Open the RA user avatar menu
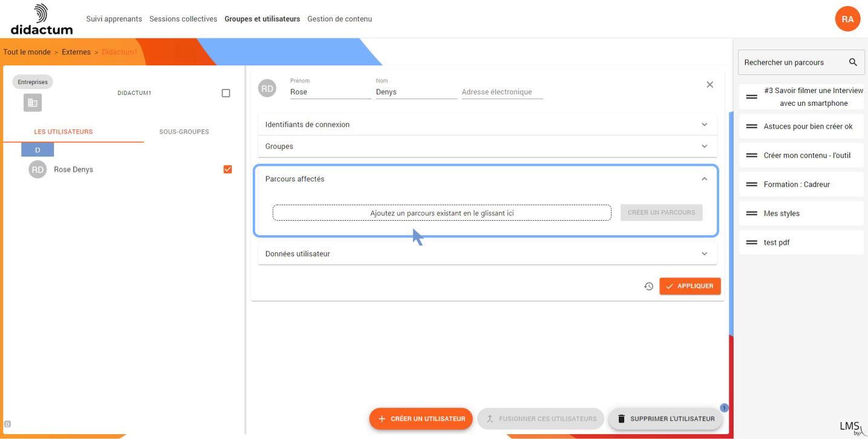Viewport: 868px width, 439px height. (x=847, y=19)
